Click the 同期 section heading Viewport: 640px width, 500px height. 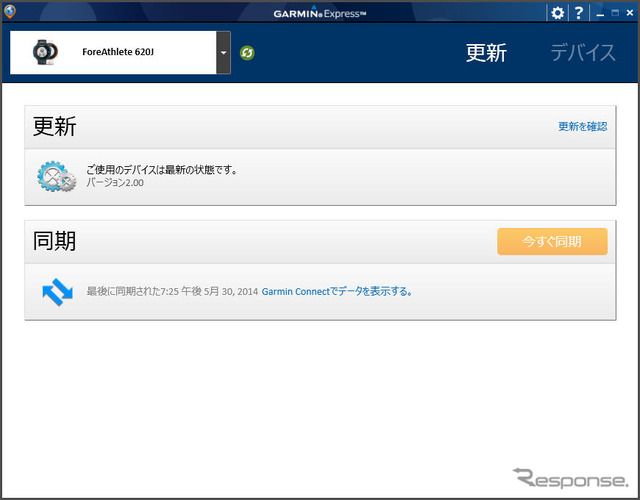(54, 241)
